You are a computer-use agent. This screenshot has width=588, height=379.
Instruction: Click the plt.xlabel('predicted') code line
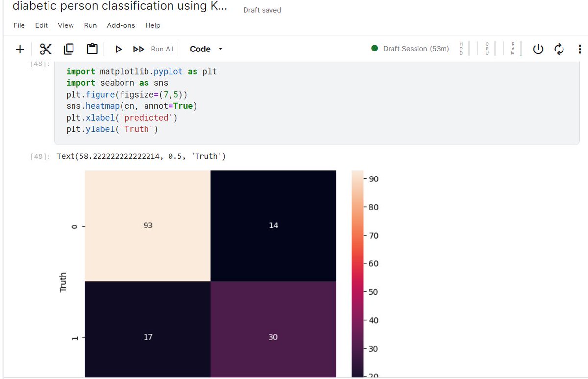pyautogui.click(x=122, y=118)
